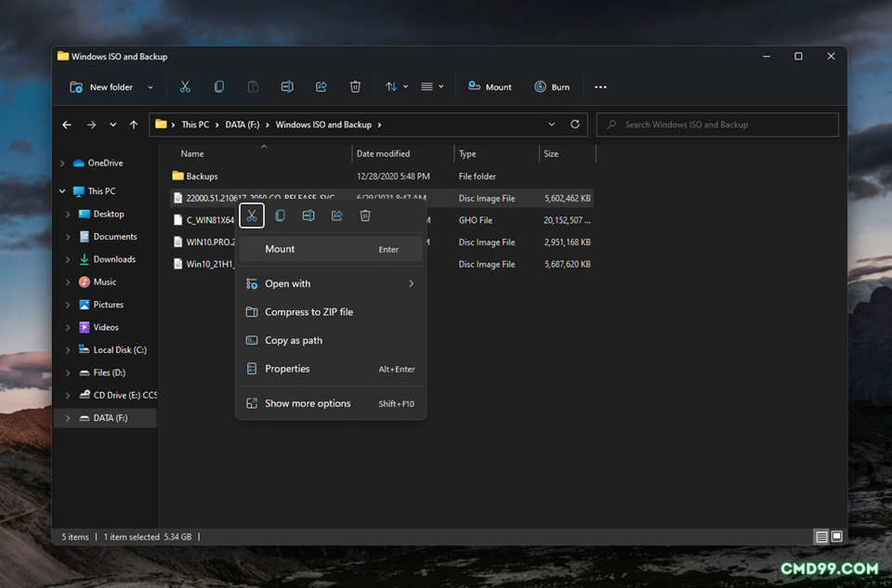Expand the Documents tree node
892x588 pixels.
pyautogui.click(x=68, y=237)
